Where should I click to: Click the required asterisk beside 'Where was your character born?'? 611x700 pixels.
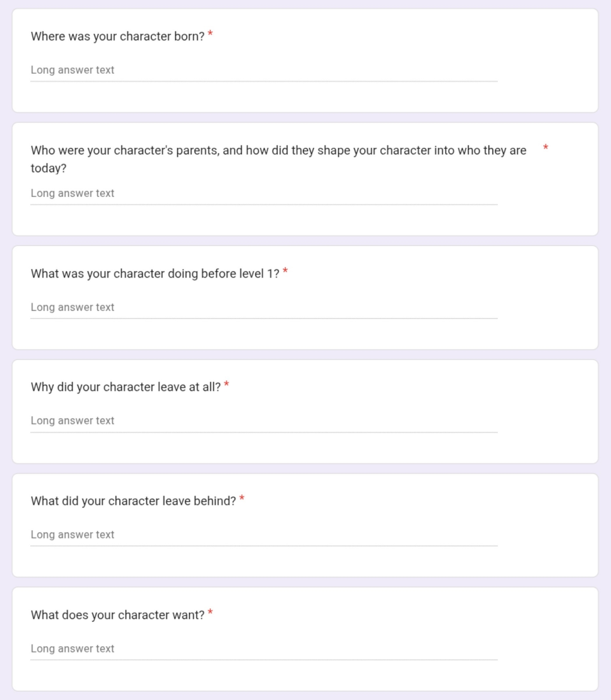(210, 34)
